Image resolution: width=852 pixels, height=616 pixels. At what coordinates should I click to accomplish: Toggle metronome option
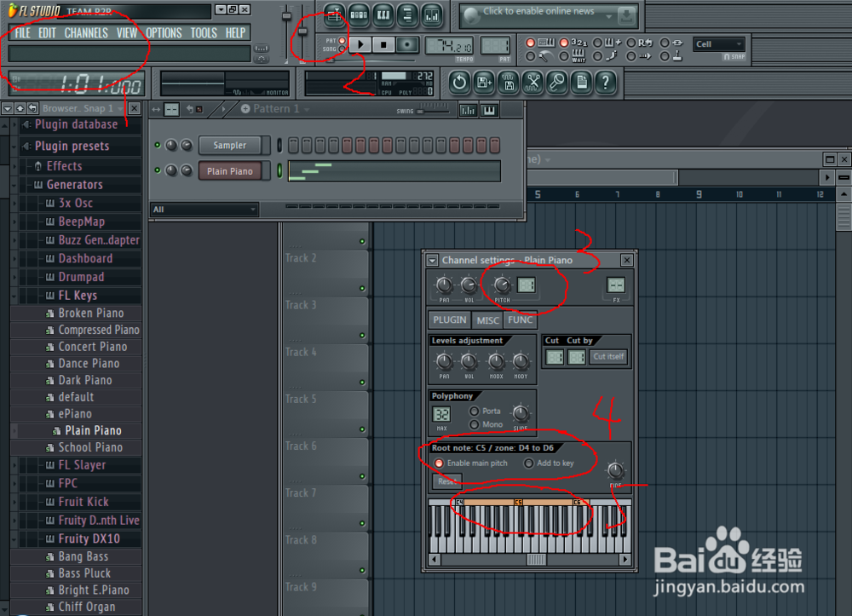click(530, 56)
